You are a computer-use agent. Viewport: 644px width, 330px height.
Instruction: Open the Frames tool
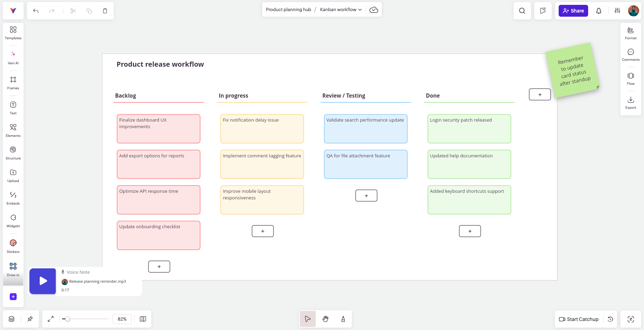[x=13, y=82]
